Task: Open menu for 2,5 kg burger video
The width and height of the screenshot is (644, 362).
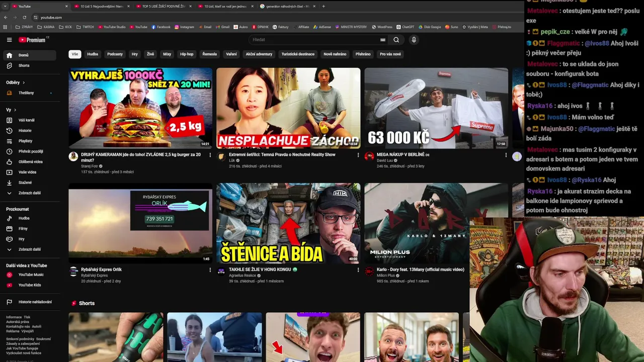Action: (x=210, y=155)
